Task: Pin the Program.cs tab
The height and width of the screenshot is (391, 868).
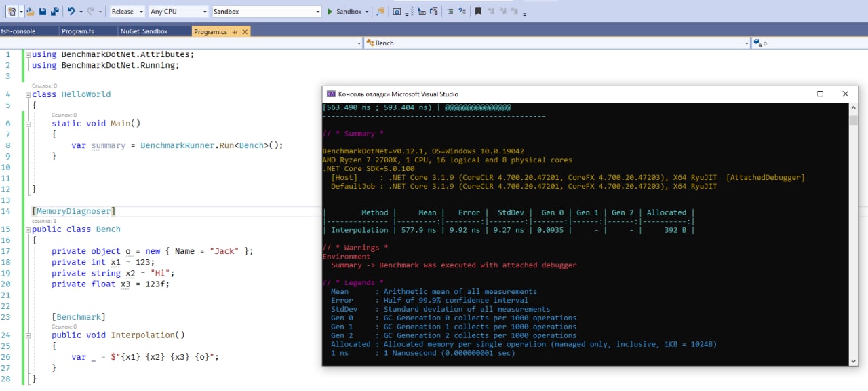Action: 235,32
